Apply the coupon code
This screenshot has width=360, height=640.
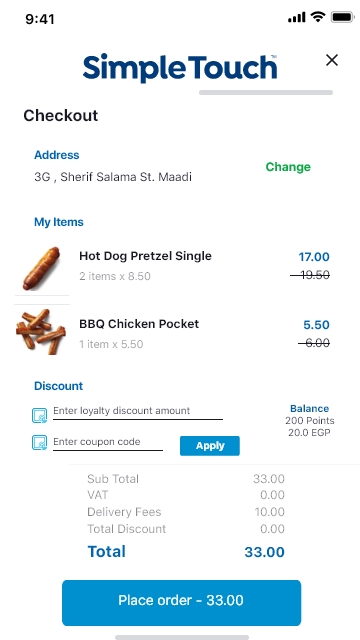pos(210,446)
